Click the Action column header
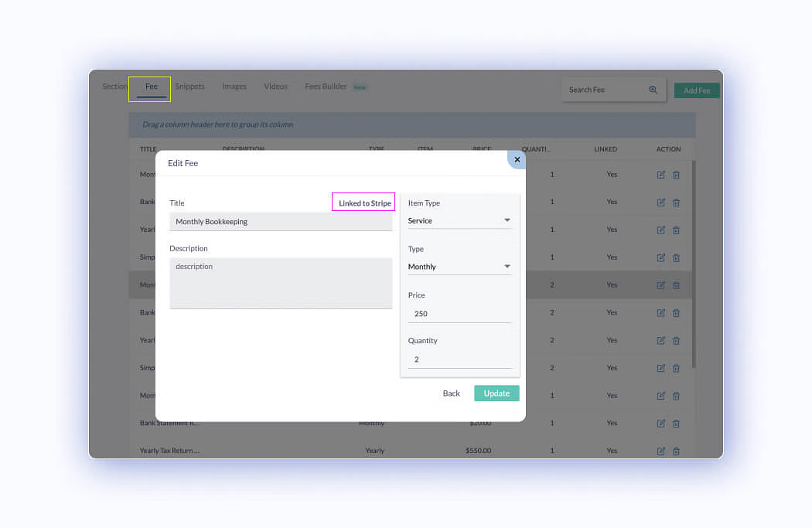This screenshot has height=528, width=812. point(669,149)
